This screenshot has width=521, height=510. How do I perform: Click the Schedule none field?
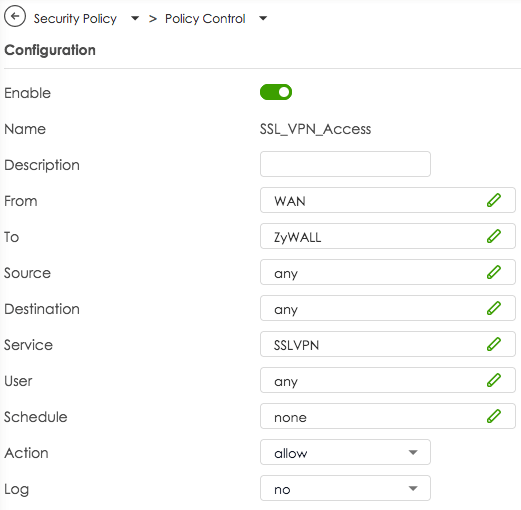pyautogui.click(x=388, y=416)
